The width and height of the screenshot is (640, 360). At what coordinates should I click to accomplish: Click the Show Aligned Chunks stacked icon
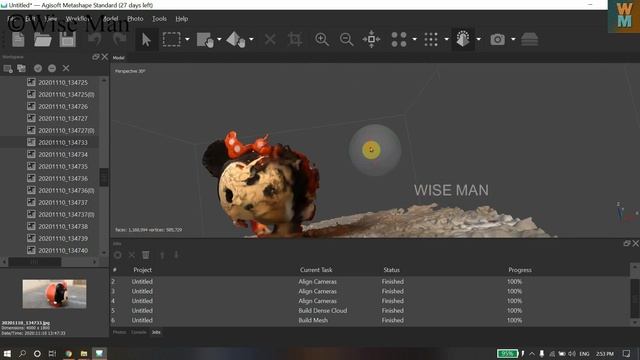[x=529, y=40]
